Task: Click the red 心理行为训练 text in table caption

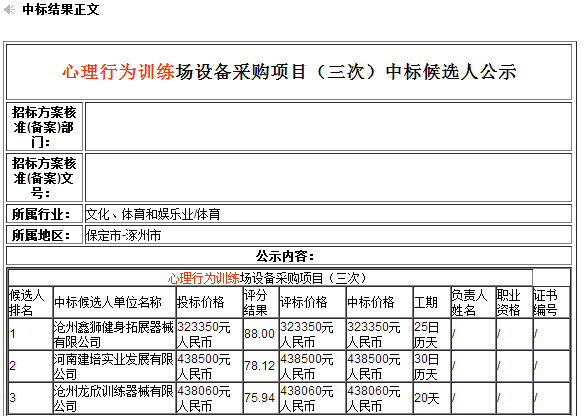Action: [203, 278]
